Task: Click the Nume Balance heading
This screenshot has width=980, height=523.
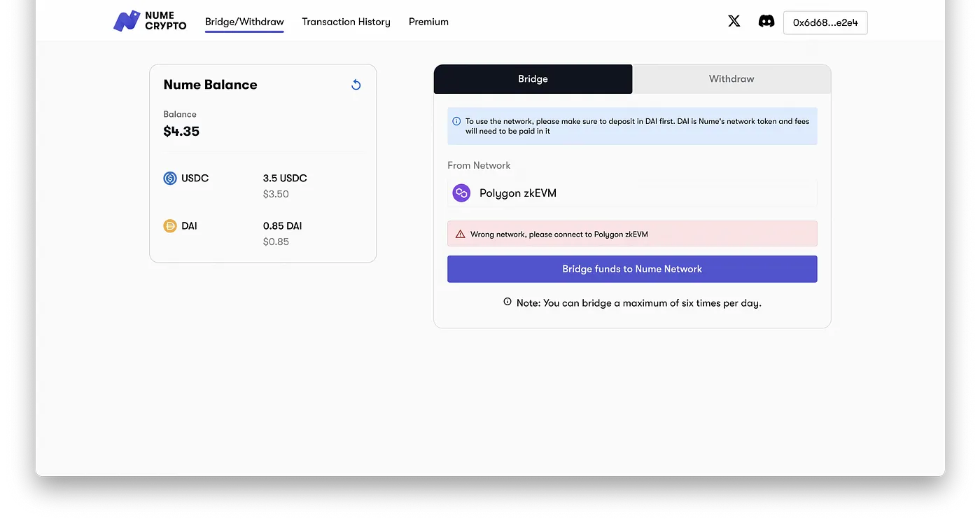Action: (210, 85)
